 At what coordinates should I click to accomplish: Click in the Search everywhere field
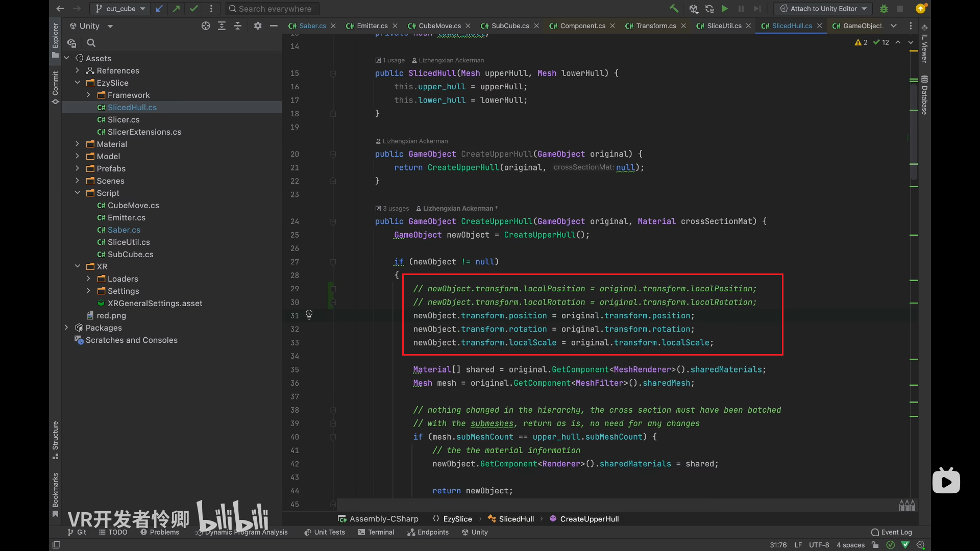(275, 9)
